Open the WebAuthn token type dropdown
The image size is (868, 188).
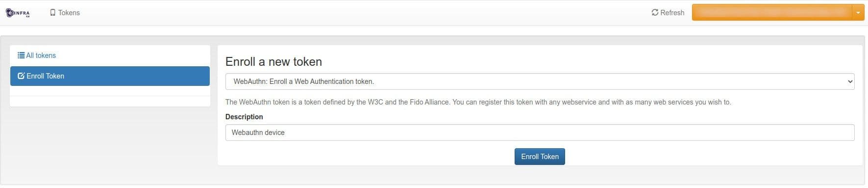[540, 81]
